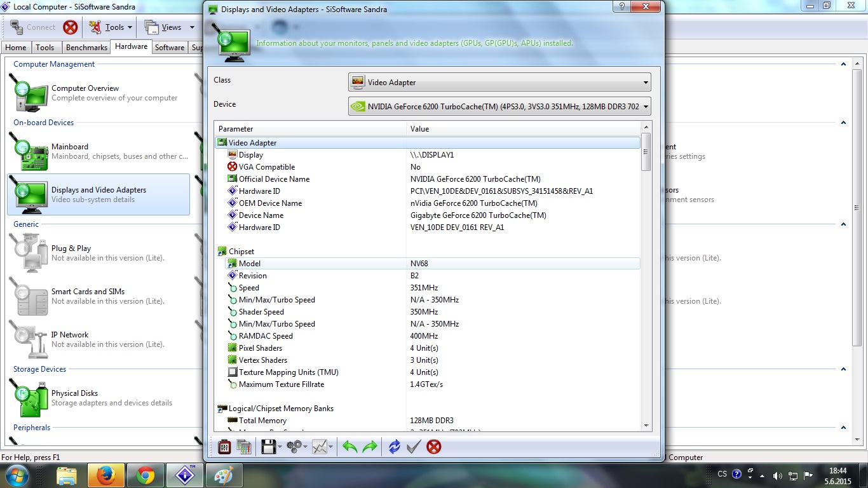This screenshot has height=488, width=868.
Task: Collapse the Generic section chevron
Action: coord(843,224)
